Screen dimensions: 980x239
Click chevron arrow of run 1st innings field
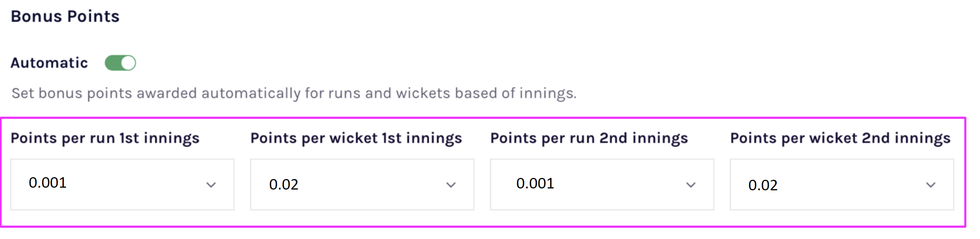pos(211,185)
